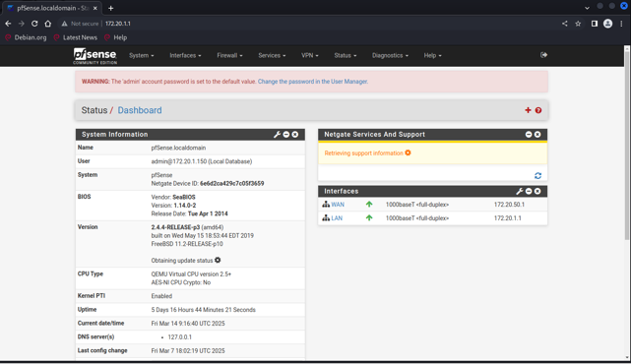The height and width of the screenshot is (364, 631).
Task: Expand the Interfaces dropdown menu
Action: tap(185, 55)
